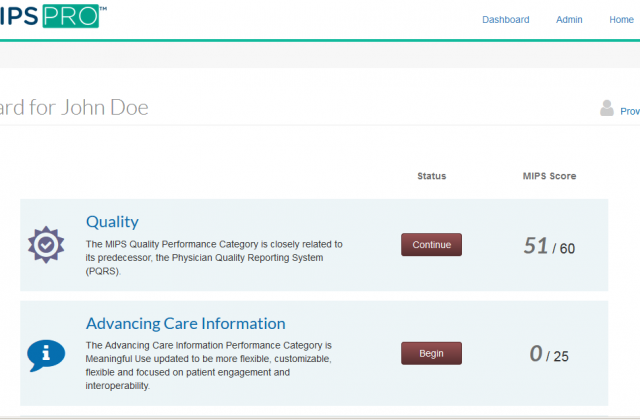
Task: Click the provider user silhouette icon
Action: point(607,108)
